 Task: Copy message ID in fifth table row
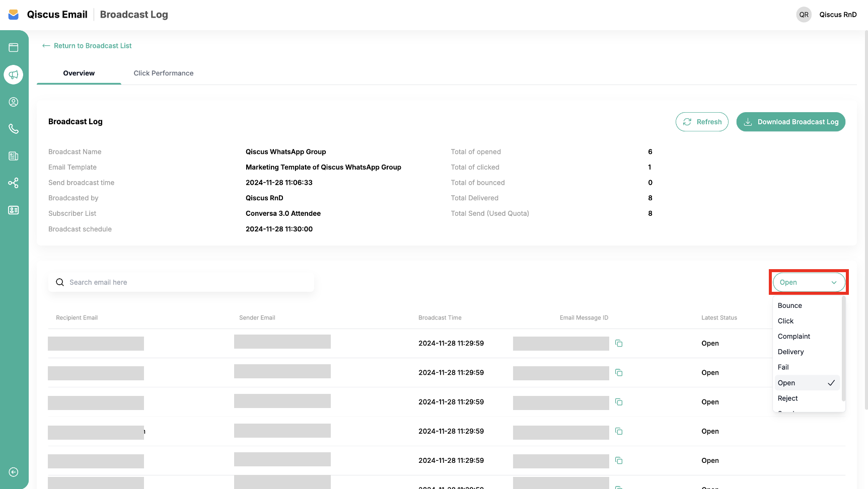[x=619, y=460]
